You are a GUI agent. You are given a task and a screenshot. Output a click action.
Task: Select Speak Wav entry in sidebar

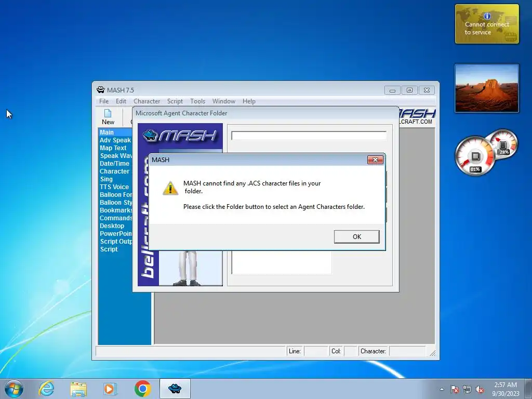115,156
